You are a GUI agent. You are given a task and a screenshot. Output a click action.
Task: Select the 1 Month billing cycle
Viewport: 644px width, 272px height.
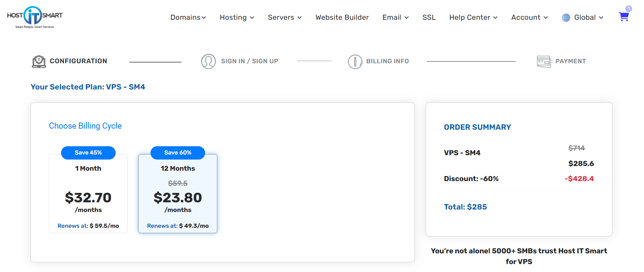tap(88, 194)
